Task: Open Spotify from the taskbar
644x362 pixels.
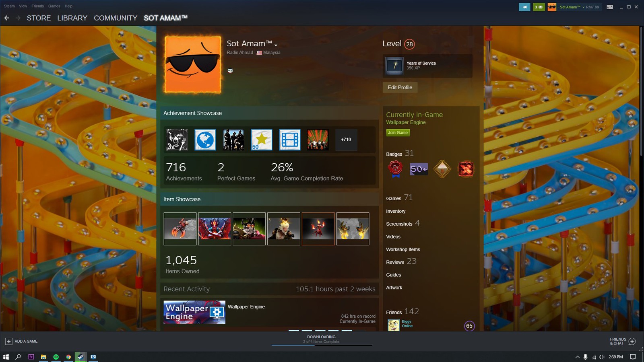Action: click(56, 357)
